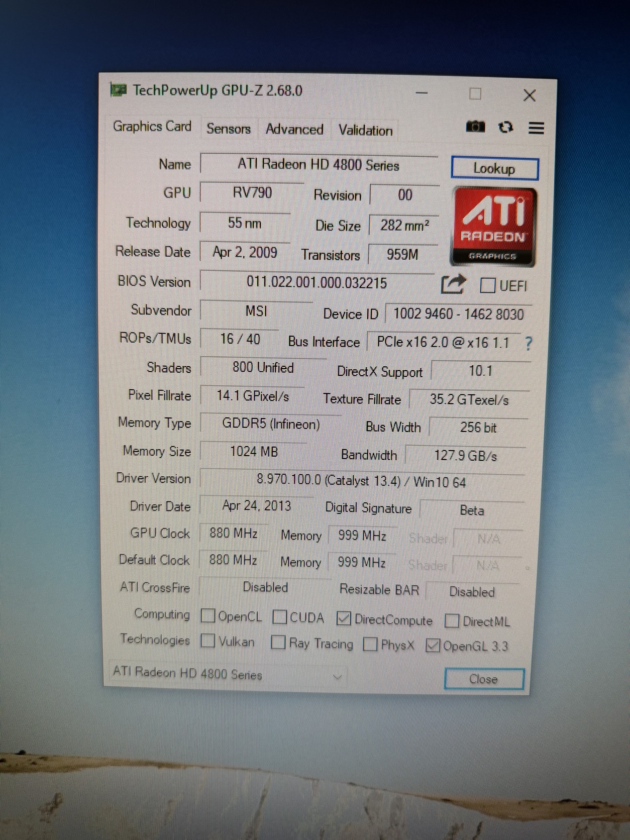Switch to the Graphics Card tab
The image size is (630, 840).
[x=152, y=126]
